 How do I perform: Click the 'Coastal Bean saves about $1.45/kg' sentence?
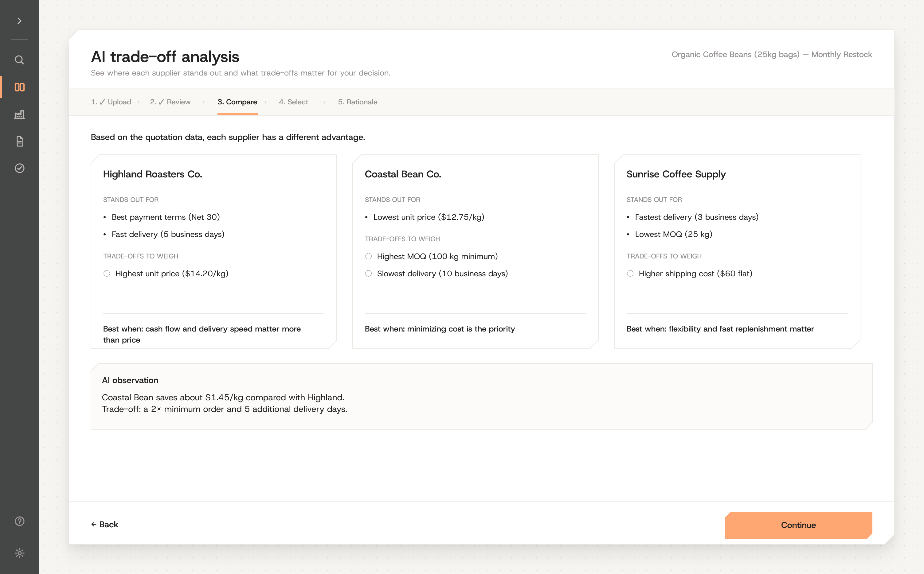(x=223, y=398)
